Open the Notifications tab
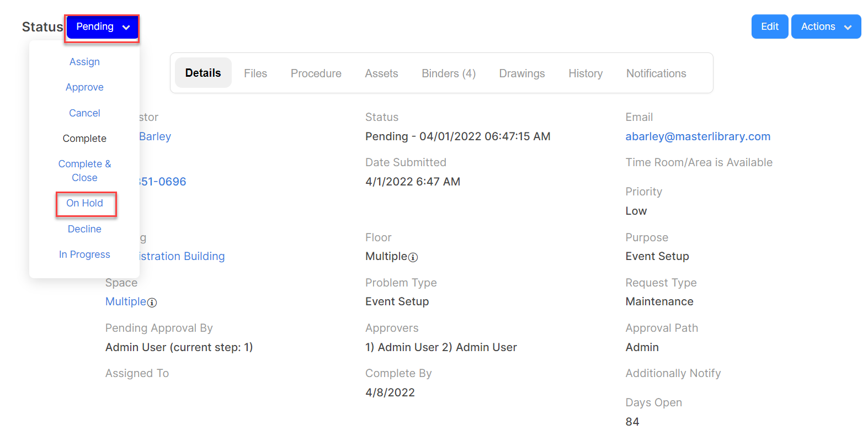868x435 pixels. (x=656, y=73)
